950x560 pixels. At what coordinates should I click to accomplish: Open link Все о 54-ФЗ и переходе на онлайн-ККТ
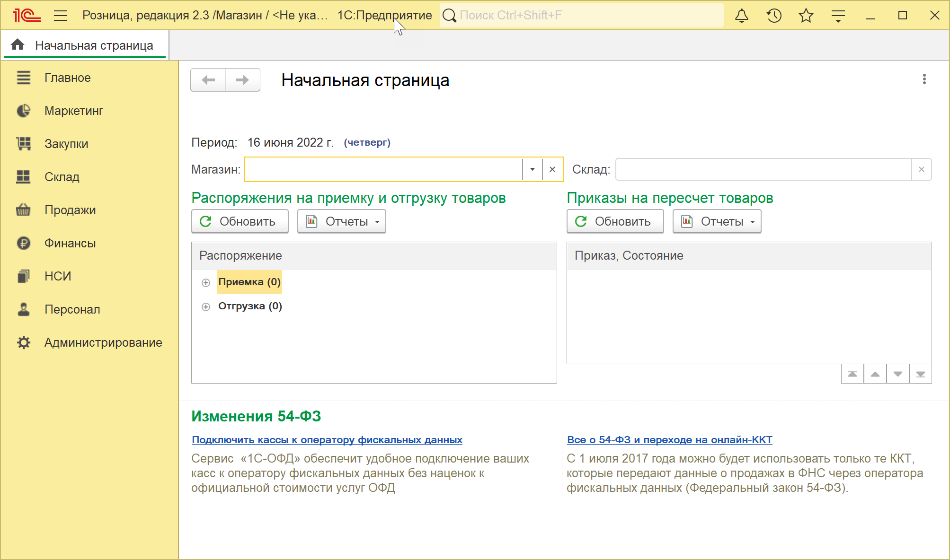(669, 440)
